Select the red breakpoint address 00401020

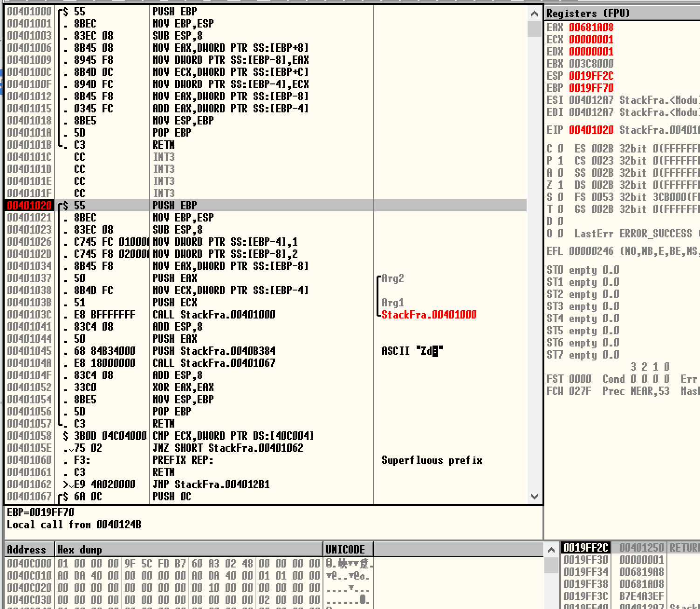29,205
